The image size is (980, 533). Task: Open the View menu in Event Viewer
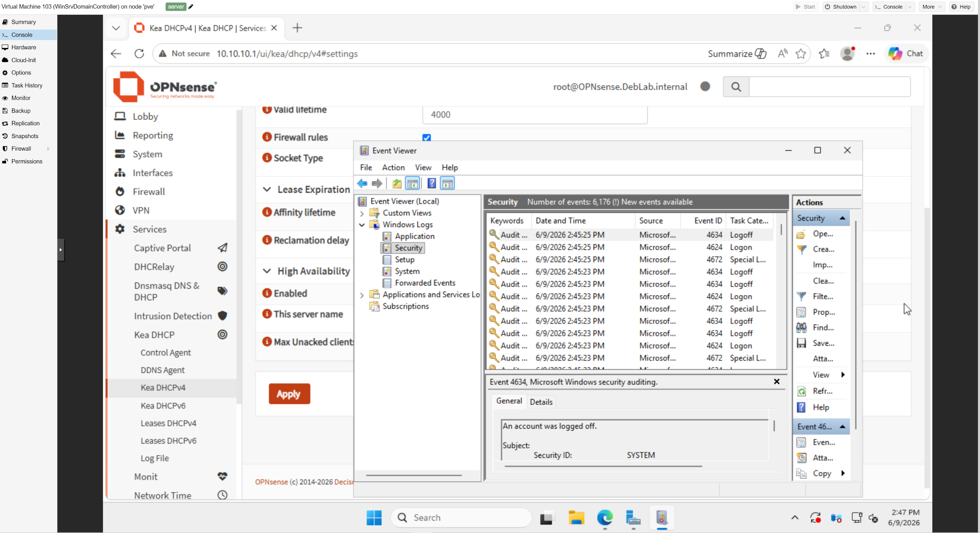coord(423,167)
